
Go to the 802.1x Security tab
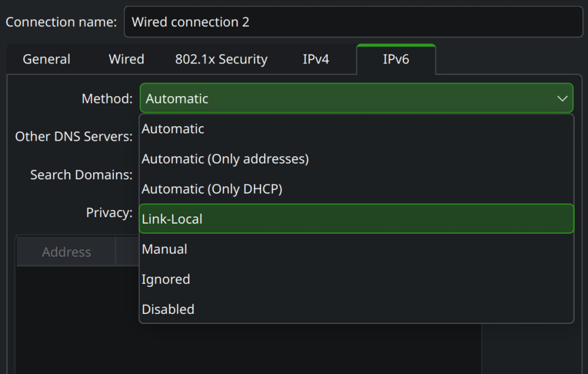[221, 60]
